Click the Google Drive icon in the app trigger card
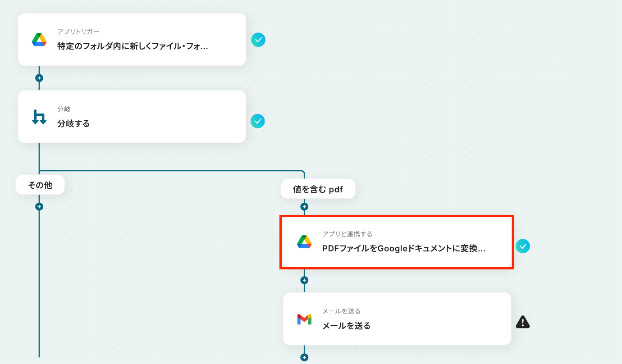Viewport: 622px width, 364px height. pos(39,40)
